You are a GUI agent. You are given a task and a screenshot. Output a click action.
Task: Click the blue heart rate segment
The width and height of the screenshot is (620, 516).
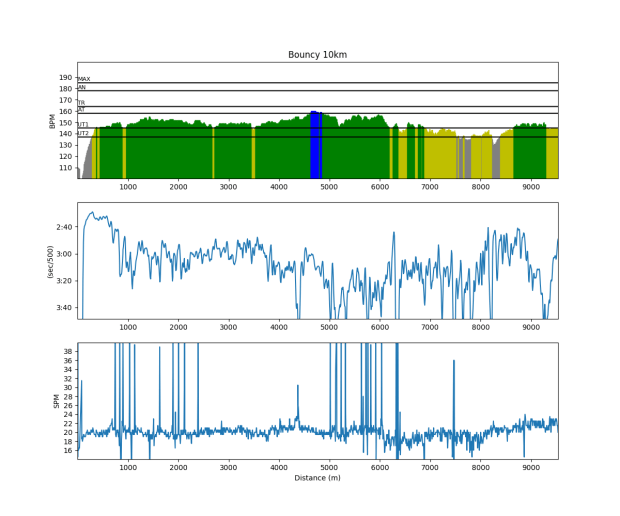[315, 145]
